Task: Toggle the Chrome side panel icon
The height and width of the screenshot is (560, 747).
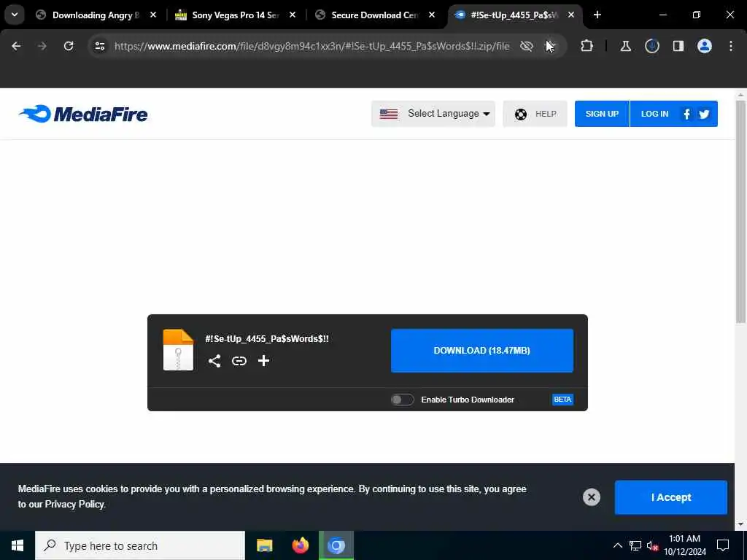Action: click(678, 46)
